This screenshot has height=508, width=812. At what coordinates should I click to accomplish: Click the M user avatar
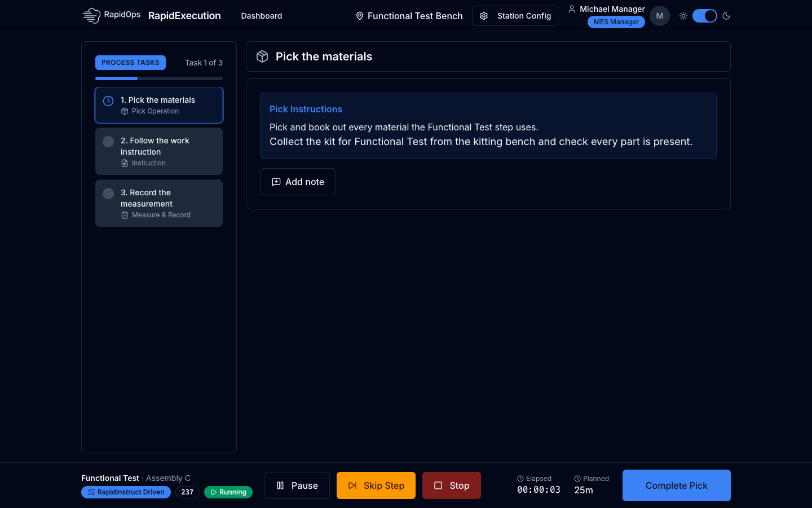click(660, 16)
